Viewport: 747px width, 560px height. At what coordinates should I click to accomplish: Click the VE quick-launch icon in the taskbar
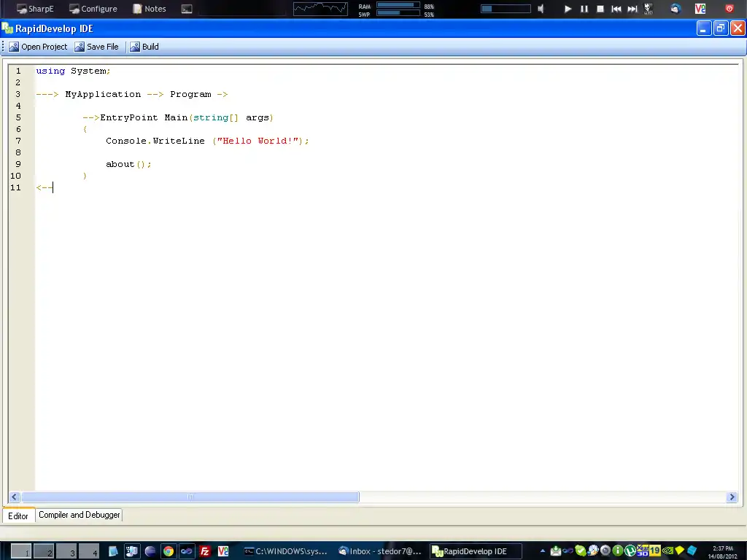click(x=223, y=551)
